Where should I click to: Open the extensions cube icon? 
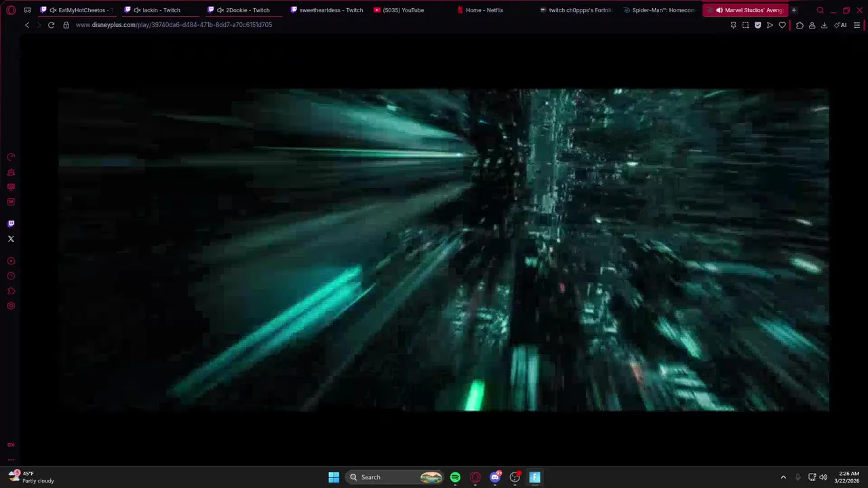pos(800,25)
